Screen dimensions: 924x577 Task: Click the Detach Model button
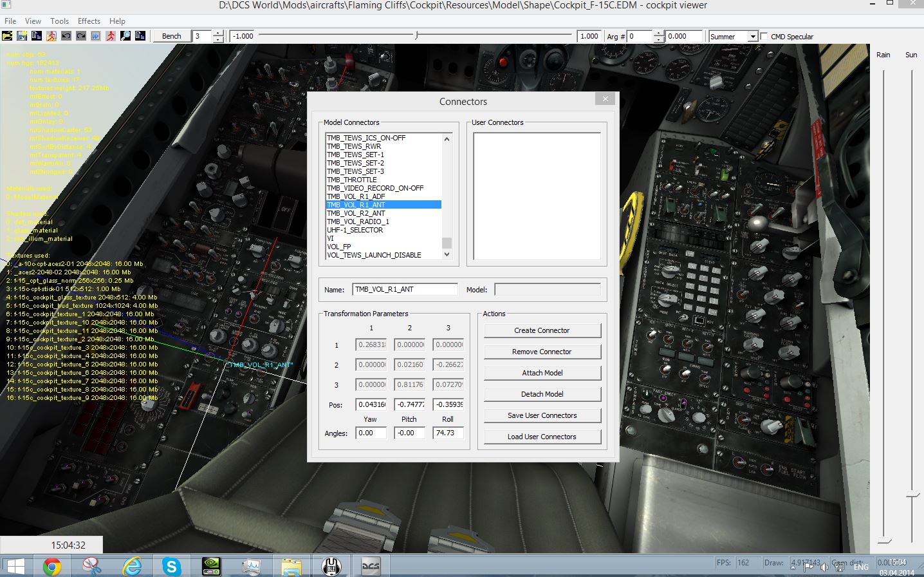point(542,394)
